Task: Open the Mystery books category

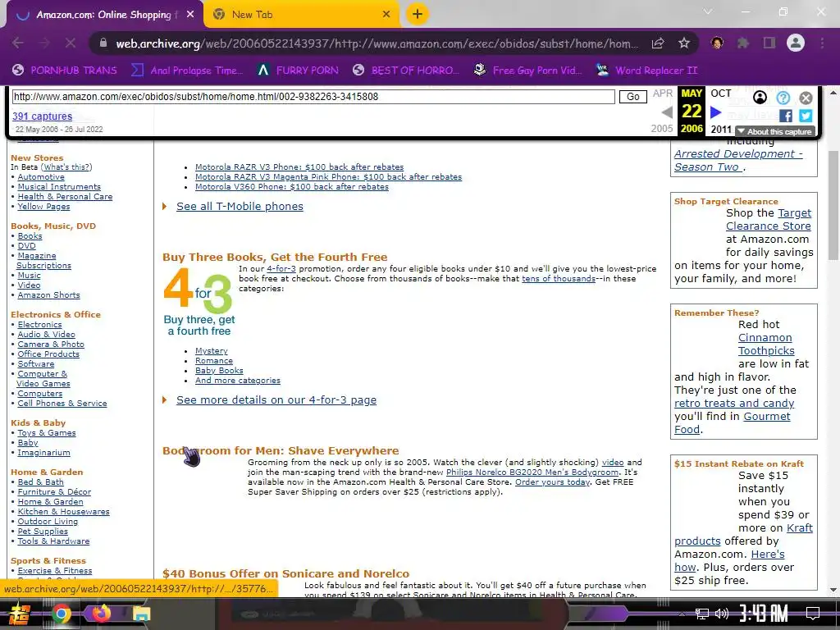Action: (x=211, y=351)
